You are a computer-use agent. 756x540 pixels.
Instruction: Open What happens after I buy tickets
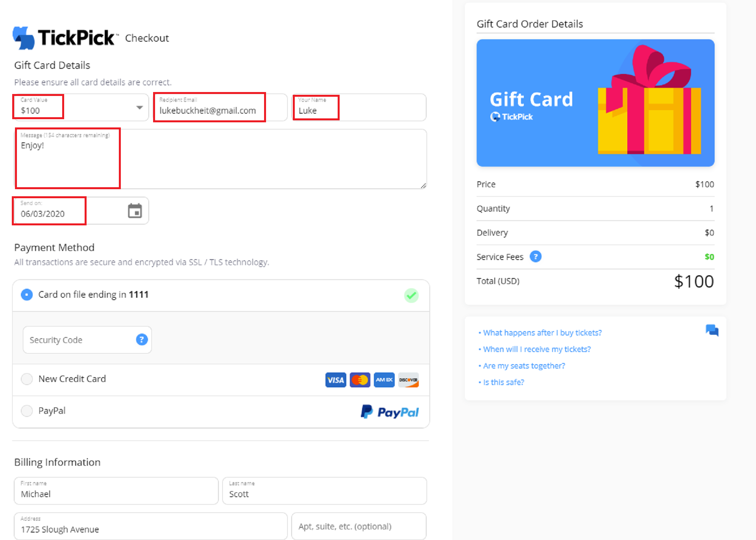pos(542,333)
